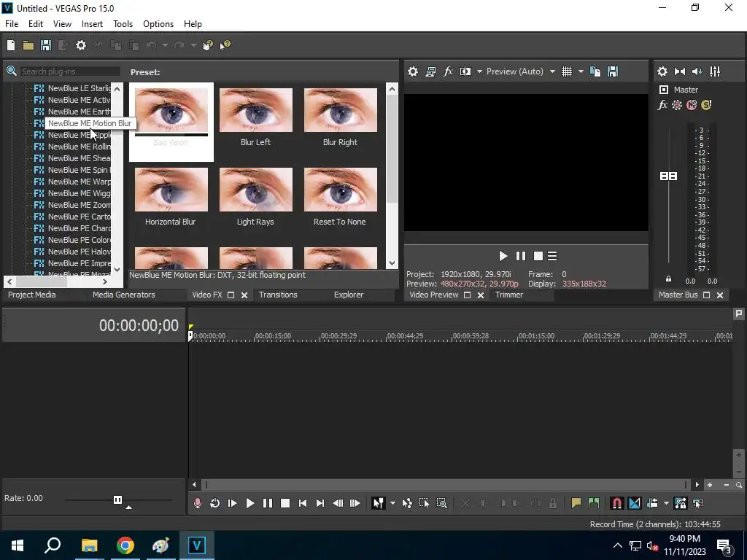Toggle Master fader channel lock icon

(x=668, y=279)
